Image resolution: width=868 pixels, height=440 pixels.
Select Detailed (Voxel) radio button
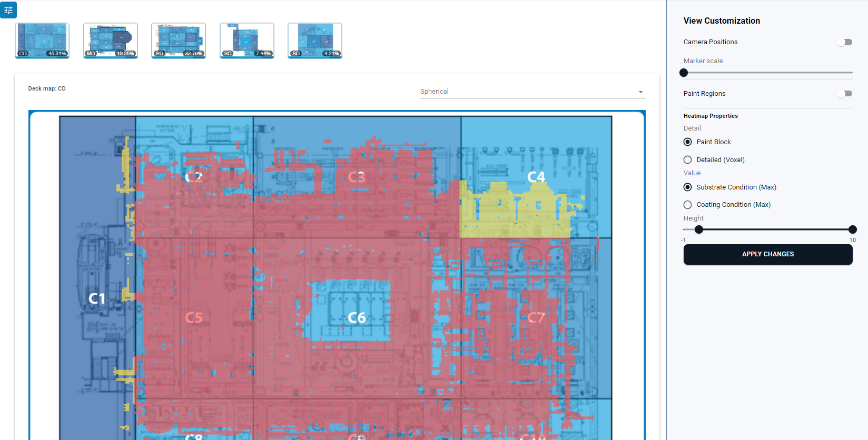click(688, 160)
